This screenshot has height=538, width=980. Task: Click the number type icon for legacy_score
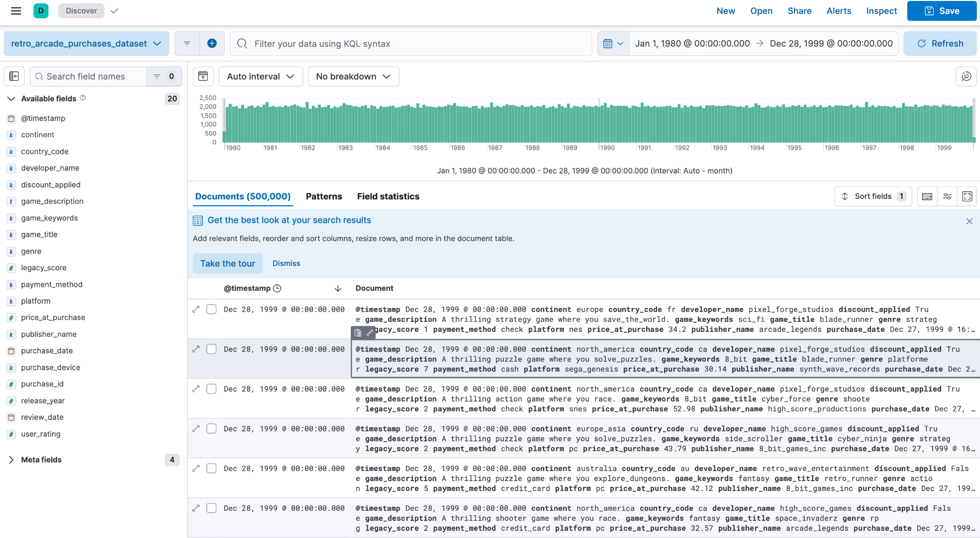(x=11, y=268)
